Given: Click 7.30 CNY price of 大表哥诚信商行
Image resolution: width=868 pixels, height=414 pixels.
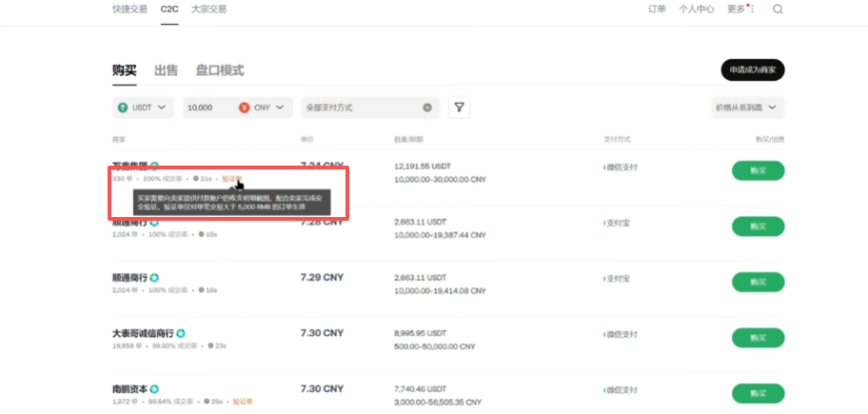Looking at the screenshot, I should (322, 333).
